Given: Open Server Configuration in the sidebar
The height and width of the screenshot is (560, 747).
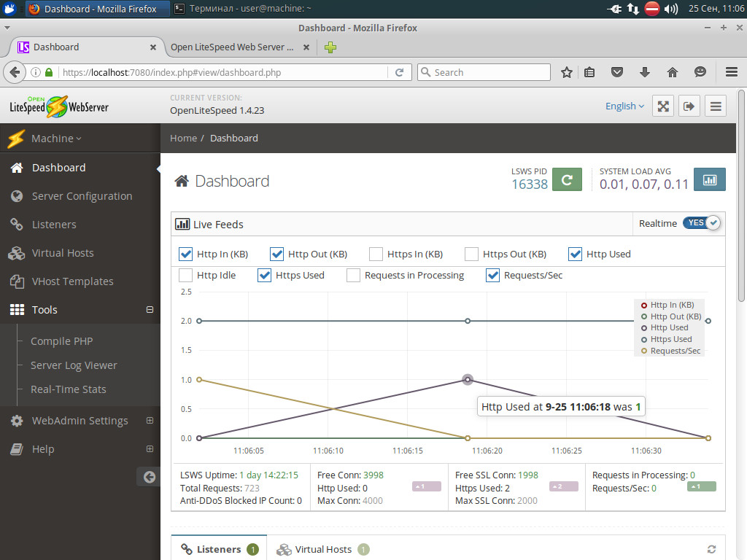Looking at the screenshot, I should (x=82, y=196).
